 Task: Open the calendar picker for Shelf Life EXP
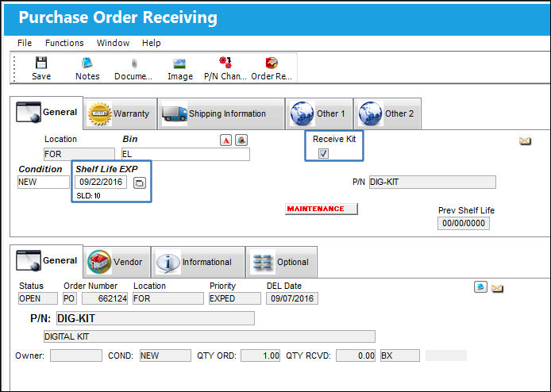[x=140, y=183]
